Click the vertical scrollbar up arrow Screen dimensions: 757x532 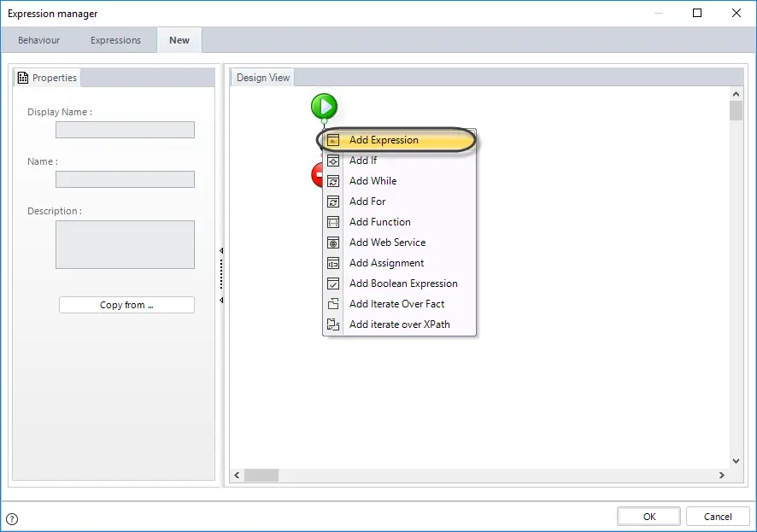[x=736, y=94]
